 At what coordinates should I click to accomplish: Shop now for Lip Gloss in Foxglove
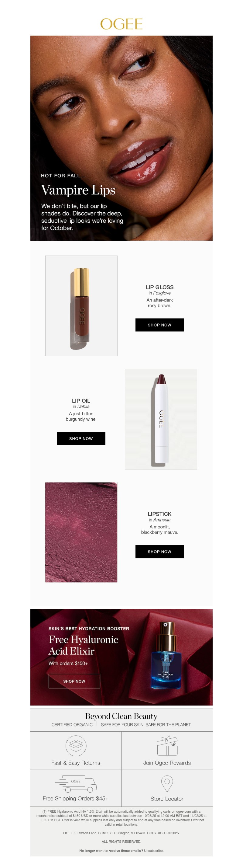[159, 325]
